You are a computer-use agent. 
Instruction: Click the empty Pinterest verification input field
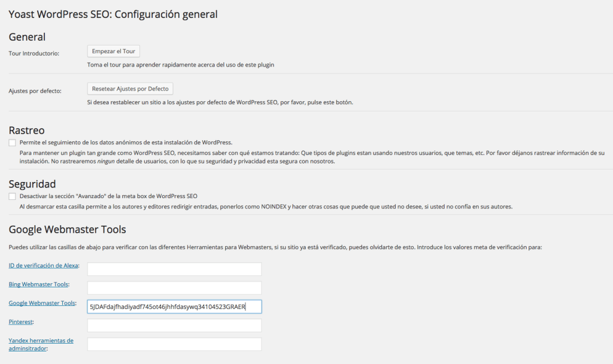[x=174, y=325]
